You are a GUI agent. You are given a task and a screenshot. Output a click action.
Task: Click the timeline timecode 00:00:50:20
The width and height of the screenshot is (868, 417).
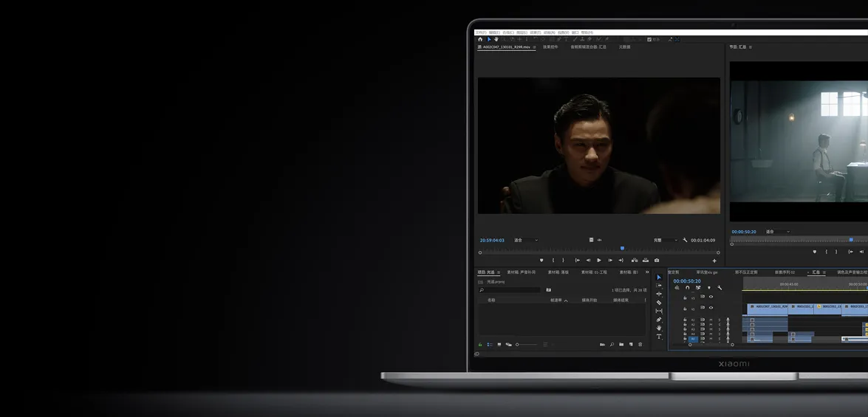(686, 281)
